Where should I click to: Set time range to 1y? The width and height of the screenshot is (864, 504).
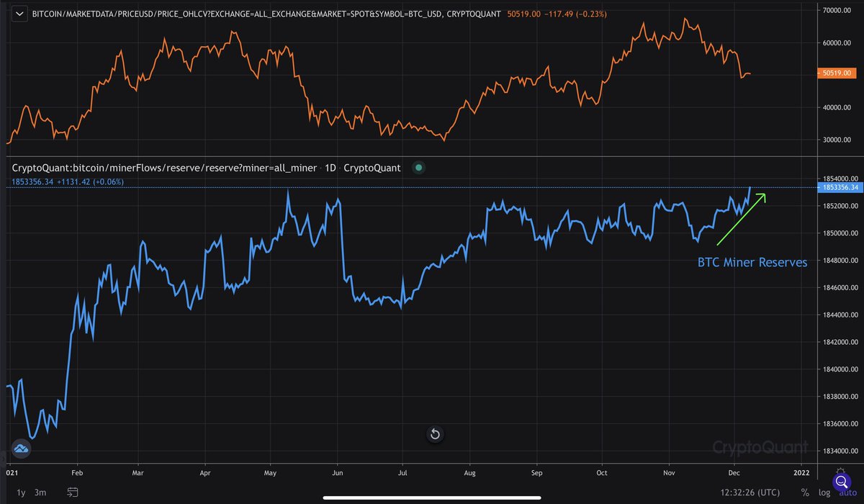(x=21, y=492)
